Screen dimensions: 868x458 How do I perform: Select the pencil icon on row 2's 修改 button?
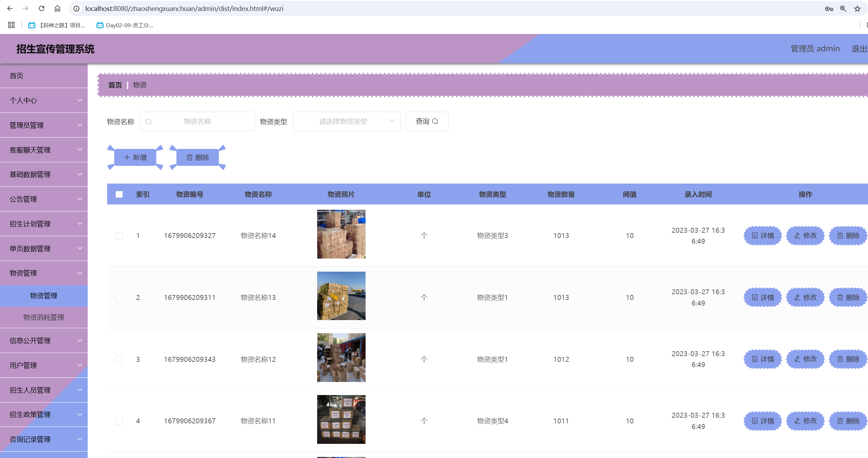coord(797,297)
